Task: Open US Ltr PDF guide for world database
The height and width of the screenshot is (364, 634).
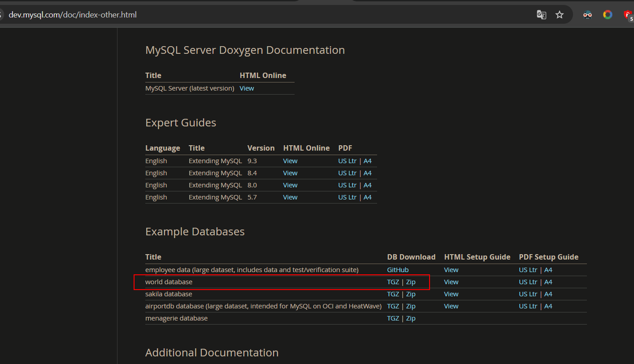Action: (x=528, y=282)
